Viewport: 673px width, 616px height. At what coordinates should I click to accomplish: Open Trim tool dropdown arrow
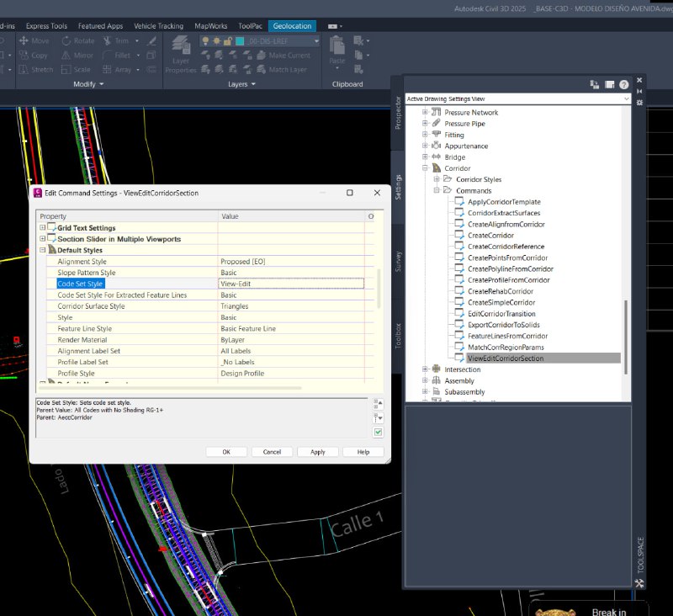(137, 40)
